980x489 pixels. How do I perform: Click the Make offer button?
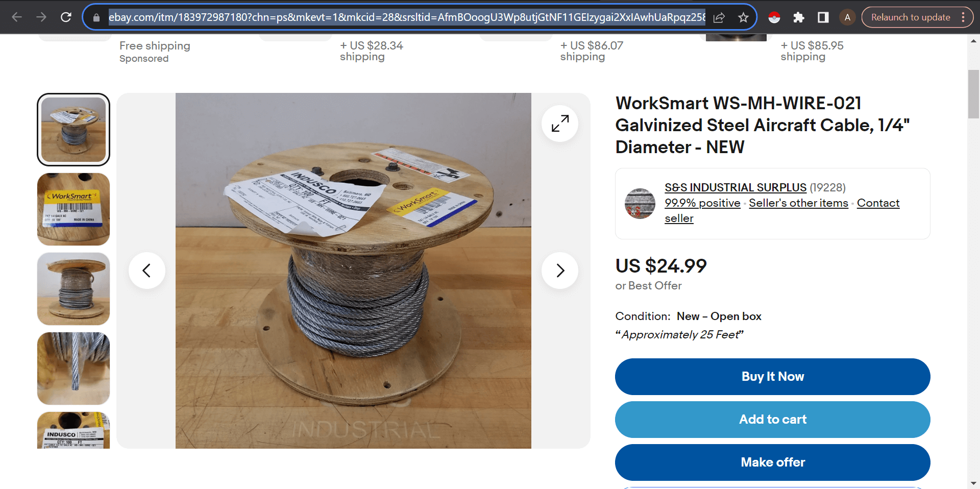pos(772,462)
